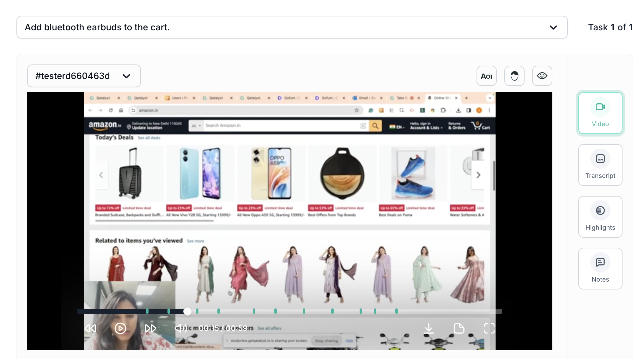The image size is (644, 359).
Task: Open the Transcript panel
Action: (x=600, y=165)
